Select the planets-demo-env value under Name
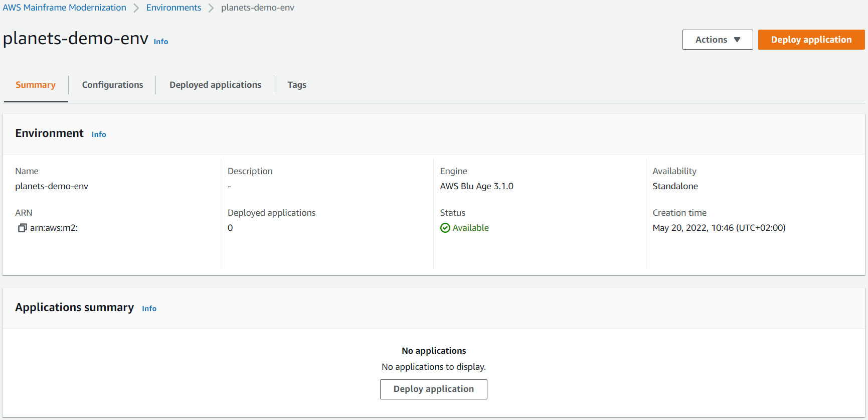The width and height of the screenshot is (868, 420). pyautogui.click(x=52, y=186)
